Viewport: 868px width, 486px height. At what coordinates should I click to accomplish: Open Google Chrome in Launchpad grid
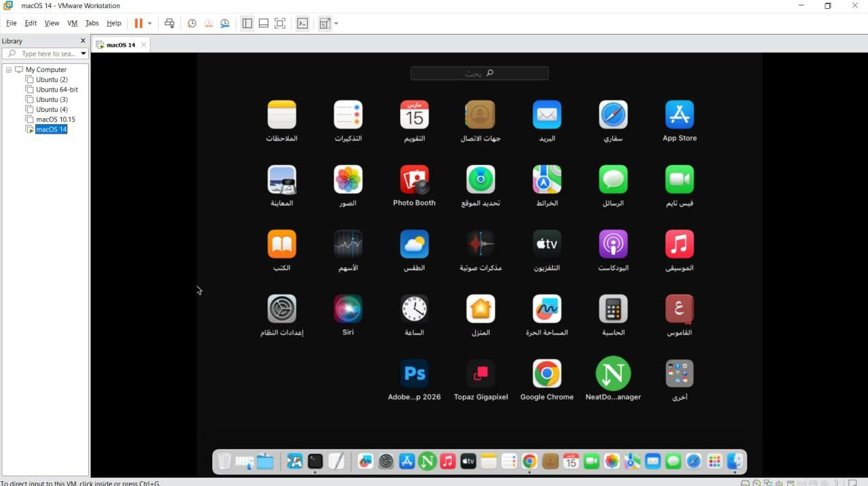547,374
